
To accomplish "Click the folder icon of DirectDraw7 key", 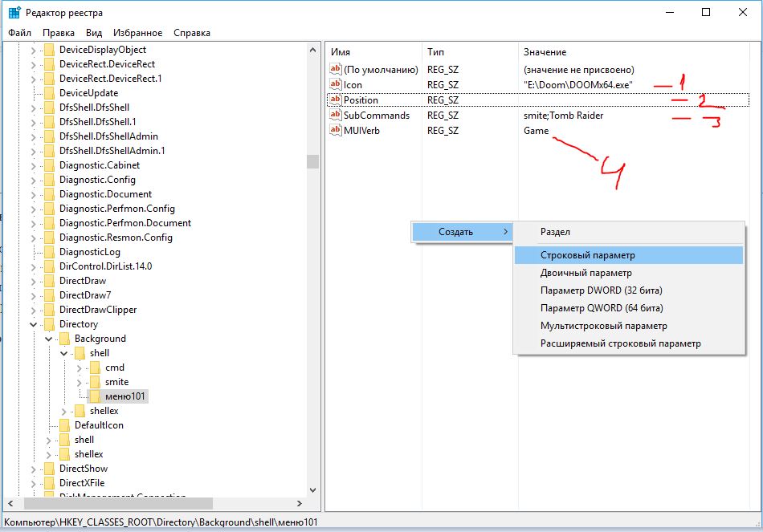I will coord(49,295).
